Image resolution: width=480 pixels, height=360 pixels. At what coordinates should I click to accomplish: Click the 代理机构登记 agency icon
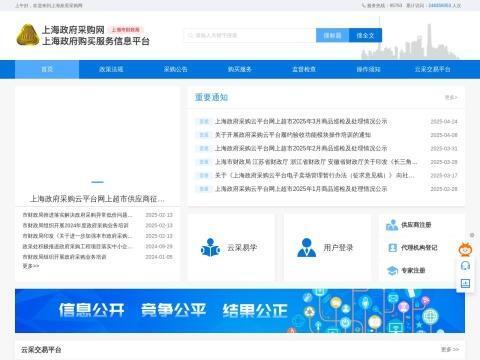[x=392, y=248]
